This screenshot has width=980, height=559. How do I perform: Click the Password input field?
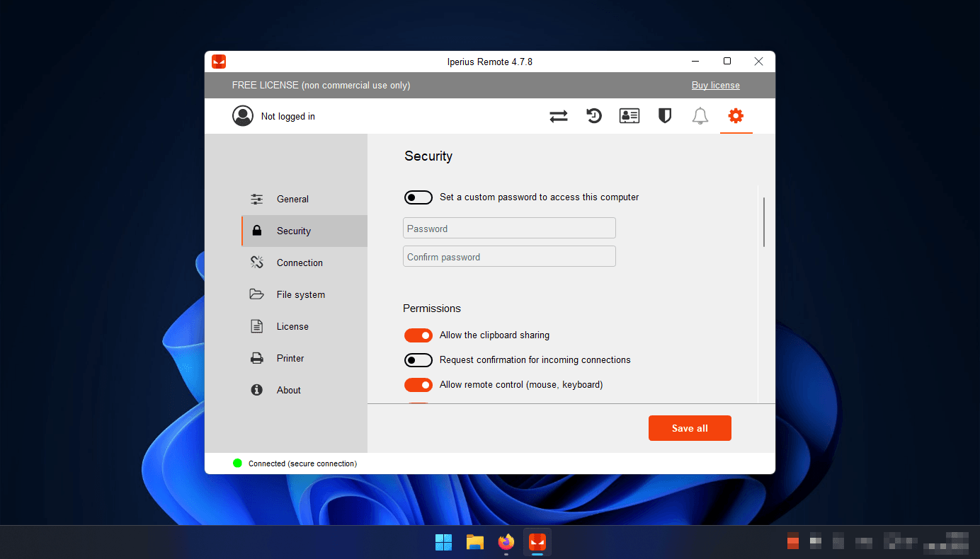509,228
